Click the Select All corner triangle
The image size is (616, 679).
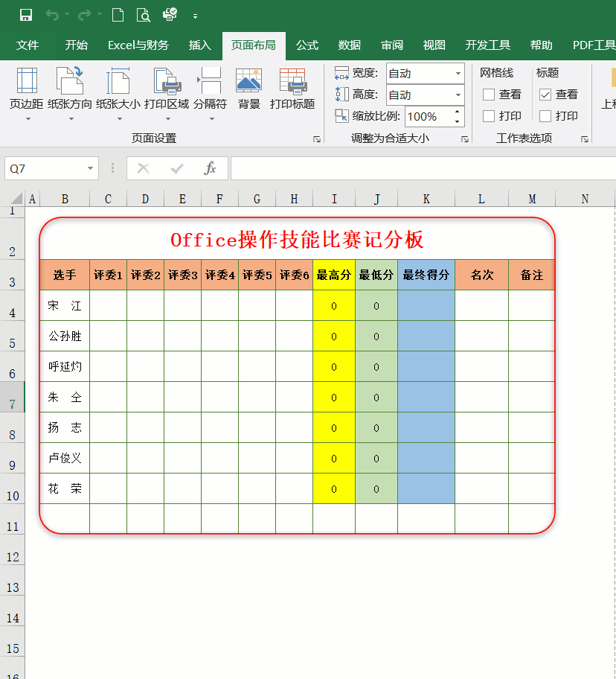pyautogui.click(x=16, y=198)
